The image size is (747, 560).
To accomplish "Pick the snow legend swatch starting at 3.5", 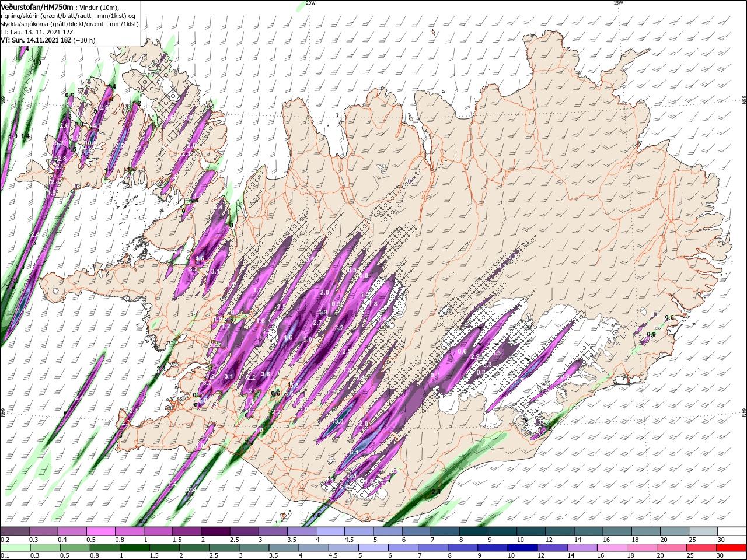I will point(301,531).
